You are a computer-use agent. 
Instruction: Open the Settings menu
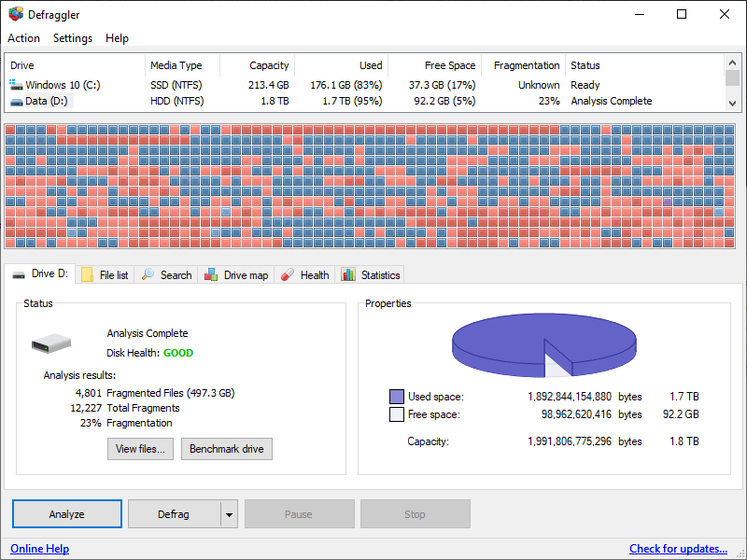(x=72, y=38)
